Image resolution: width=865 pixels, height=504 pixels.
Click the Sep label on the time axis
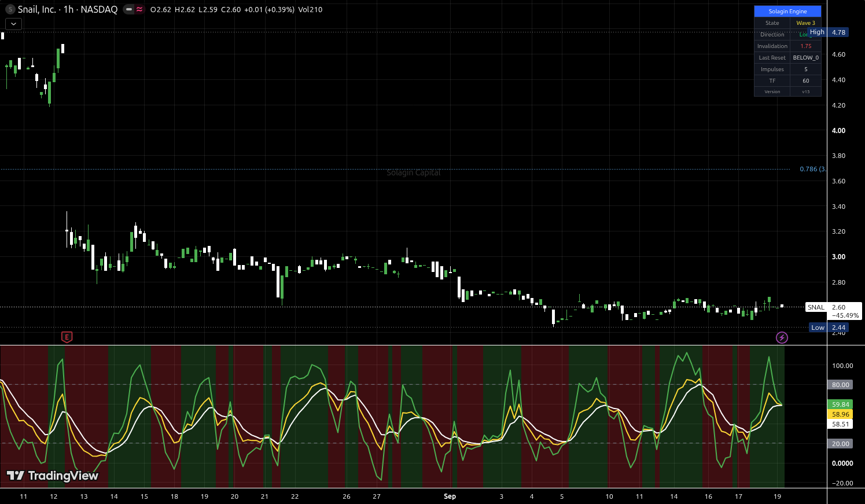450,496
